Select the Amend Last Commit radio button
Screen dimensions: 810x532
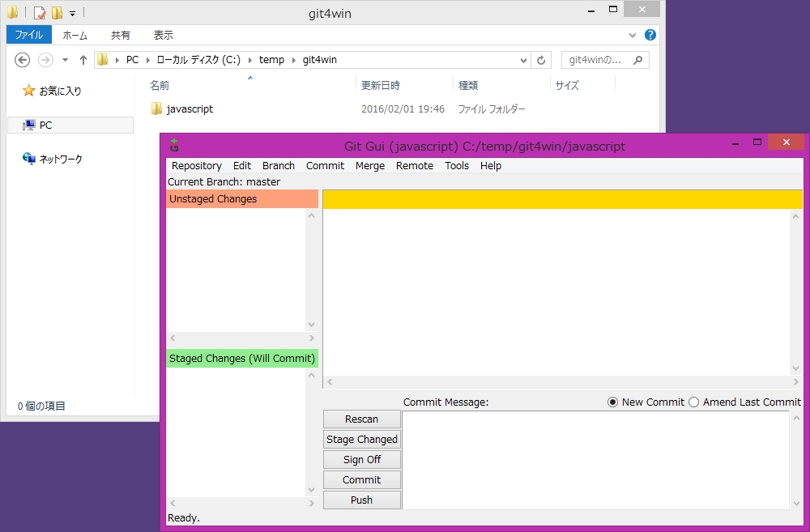[x=694, y=402]
